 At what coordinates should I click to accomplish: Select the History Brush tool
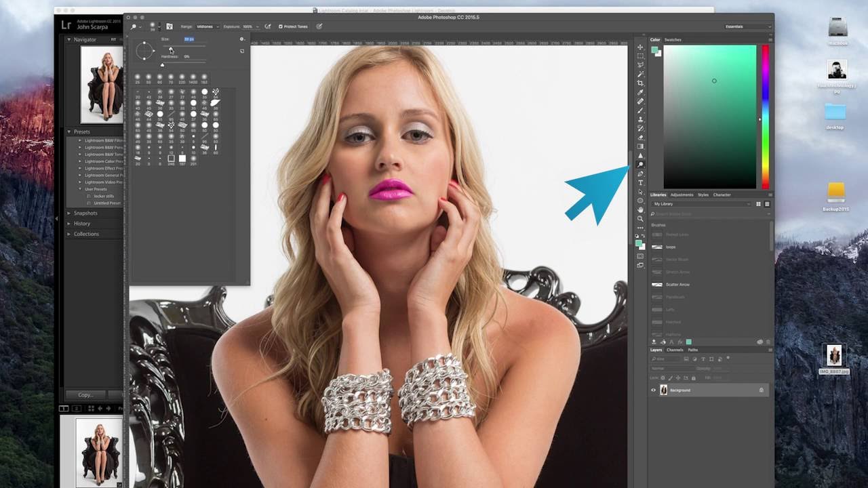pos(640,128)
